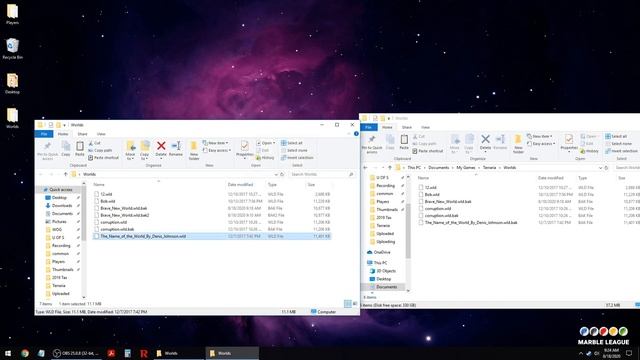
Task: Click Pin to Quick access in the My Games window
Action: 372,145
